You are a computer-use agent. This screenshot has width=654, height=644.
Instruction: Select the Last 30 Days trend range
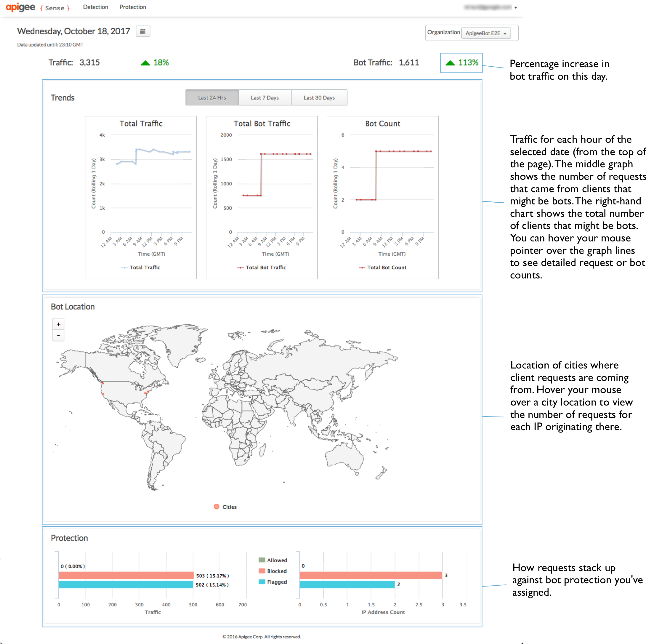point(319,97)
